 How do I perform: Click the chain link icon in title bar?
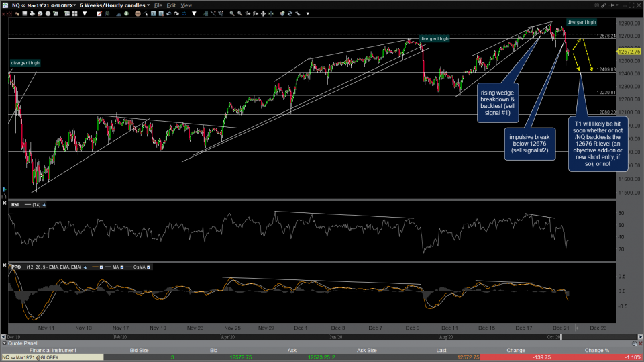604,5
